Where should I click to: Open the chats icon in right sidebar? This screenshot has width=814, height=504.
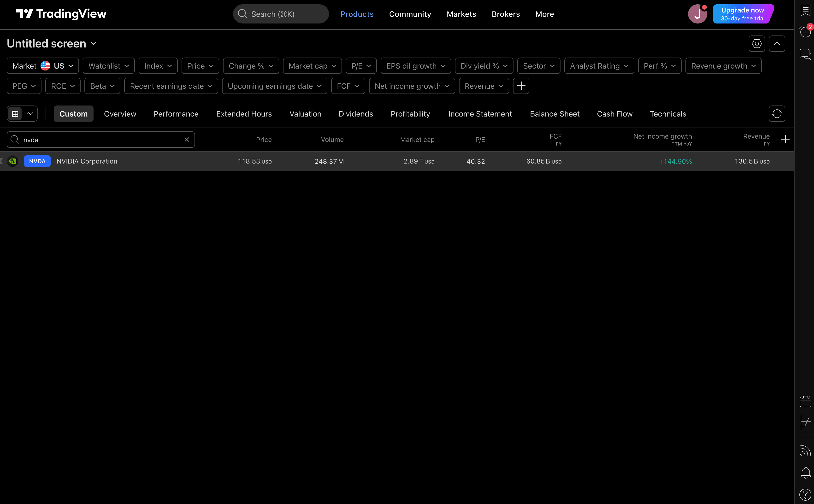[x=805, y=54]
